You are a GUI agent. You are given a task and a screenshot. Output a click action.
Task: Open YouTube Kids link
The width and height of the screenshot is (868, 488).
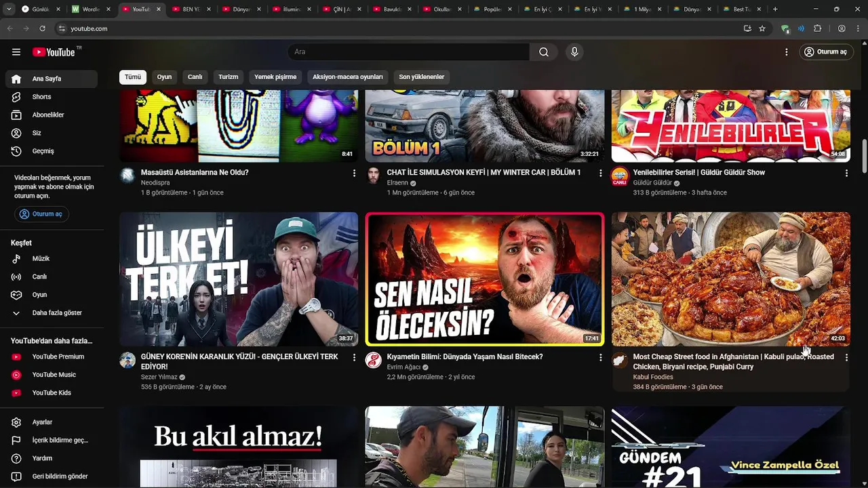coord(52,393)
